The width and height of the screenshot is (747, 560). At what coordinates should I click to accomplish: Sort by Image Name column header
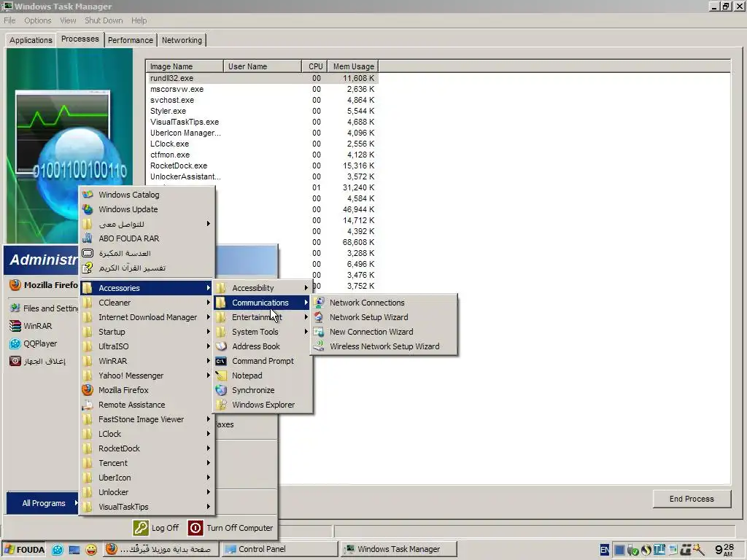[185, 66]
